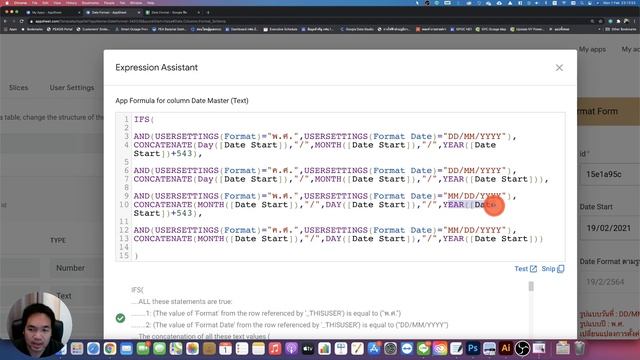640x360 pixels.
Task: Open Calendar from the Dock
Action: click(x=225, y=348)
